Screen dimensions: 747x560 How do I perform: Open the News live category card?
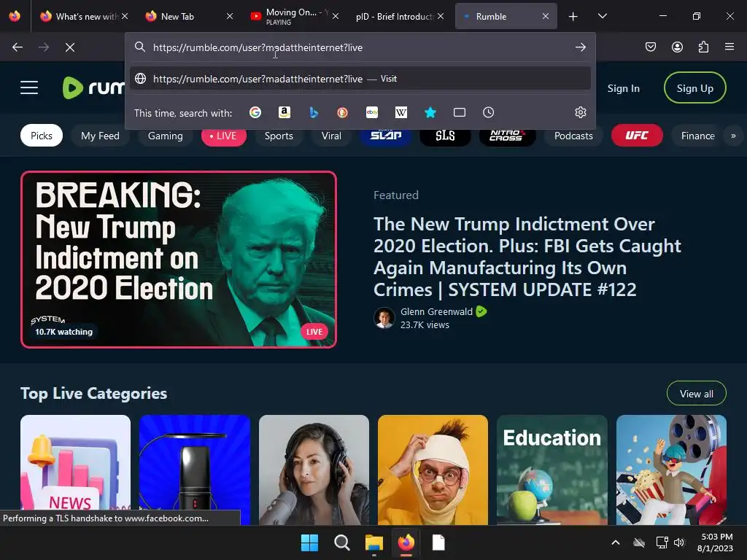click(x=75, y=470)
